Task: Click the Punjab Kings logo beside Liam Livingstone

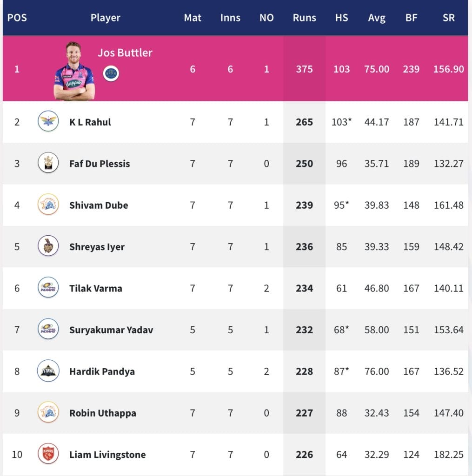Action: click(x=48, y=455)
